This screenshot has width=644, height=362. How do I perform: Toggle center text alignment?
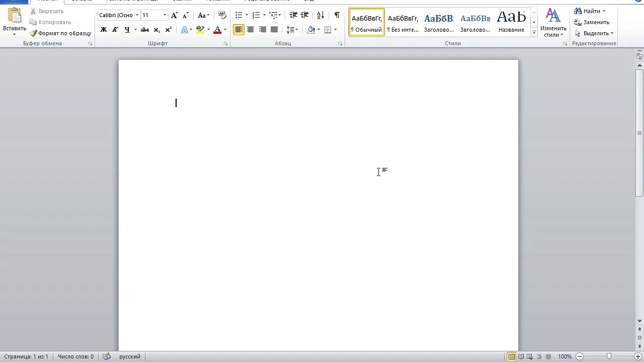251,30
